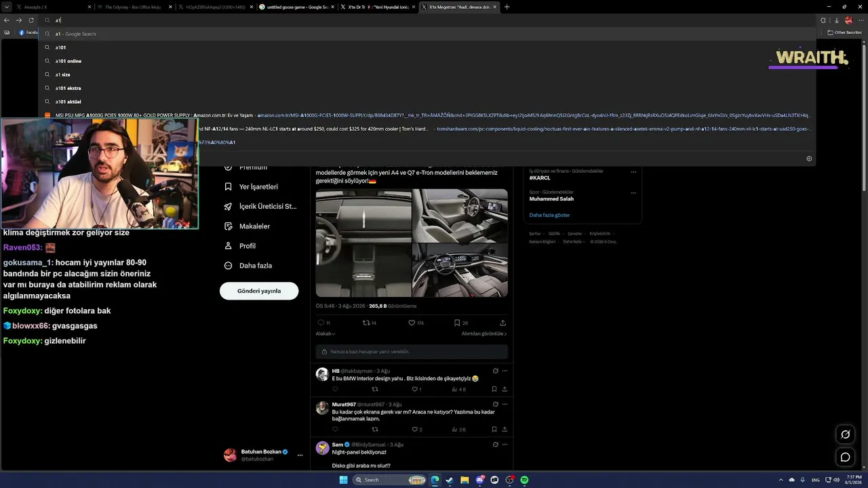Launch Spotify from the taskbar
This screenshot has width=868, height=488.
524,480
